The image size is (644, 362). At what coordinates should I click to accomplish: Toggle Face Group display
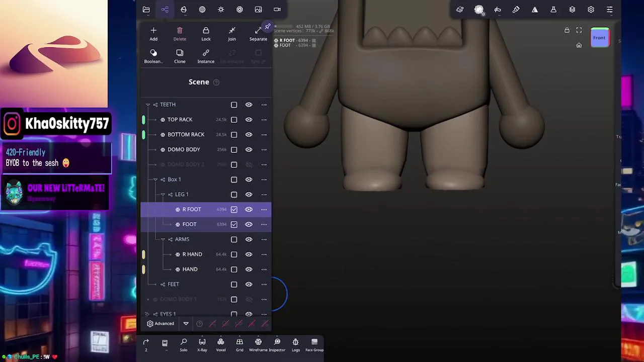click(x=314, y=345)
